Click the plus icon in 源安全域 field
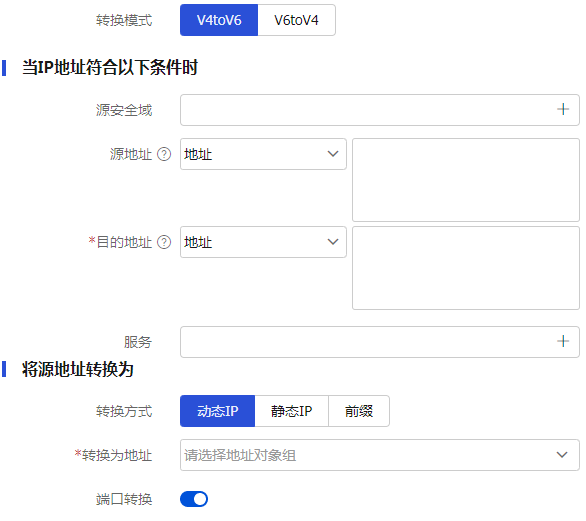The height and width of the screenshot is (521, 586). pyautogui.click(x=563, y=110)
